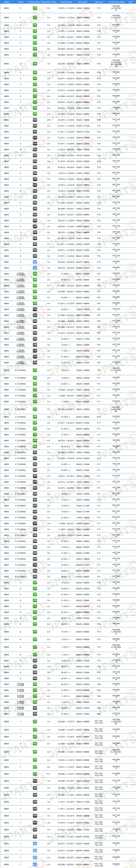
Task: Select the 6.0 engine capacity cell
Action: pos(49,774)
